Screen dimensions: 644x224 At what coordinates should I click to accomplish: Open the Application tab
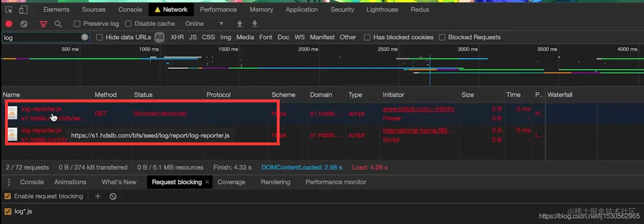(302, 9)
